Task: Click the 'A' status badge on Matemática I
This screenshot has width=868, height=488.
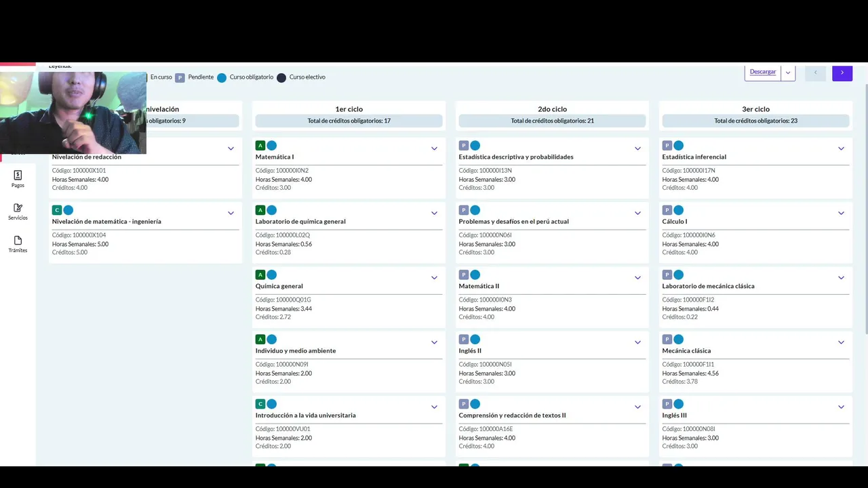Action: [x=260, y=146]
